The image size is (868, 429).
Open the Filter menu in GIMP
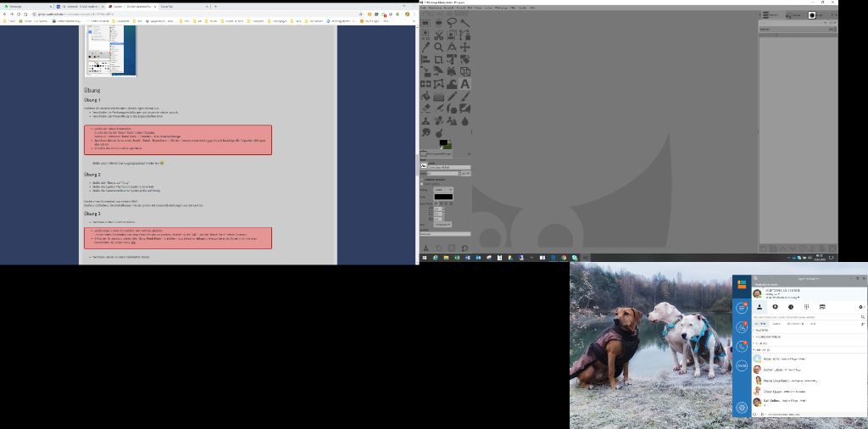511,8
